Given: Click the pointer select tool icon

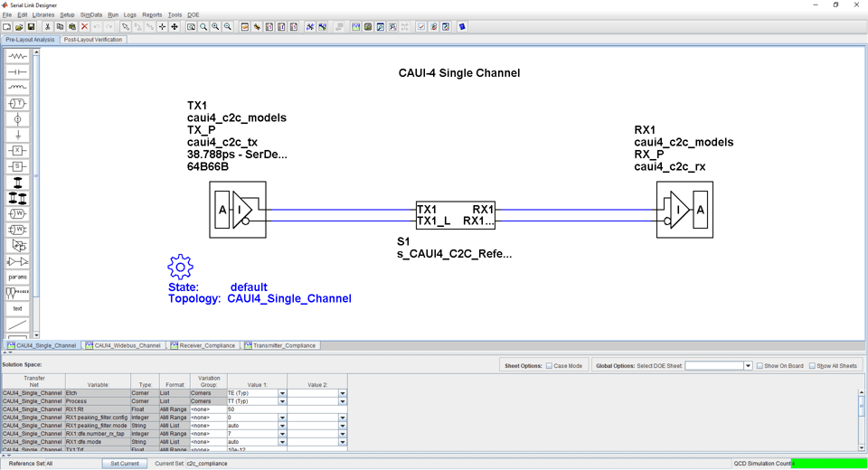Looking at the screenshot, I should (126, 26).
